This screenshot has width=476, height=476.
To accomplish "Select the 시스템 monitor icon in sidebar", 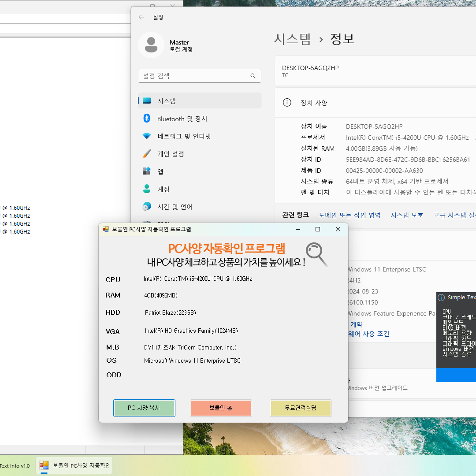I will click(147, 101).
